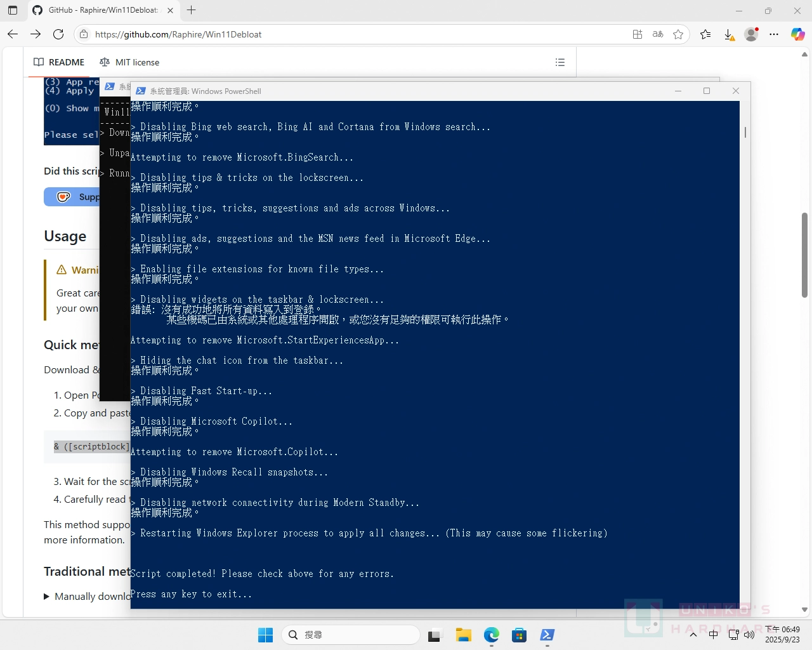Click 'Disabling Windows Recall snapshots' line
The width and height of the screenshot is (812, 650).
click(230, 472)
